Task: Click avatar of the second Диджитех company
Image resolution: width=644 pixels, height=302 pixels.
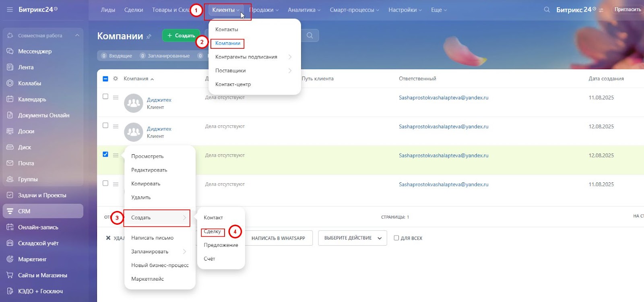Action: click(x=133, y=132)
